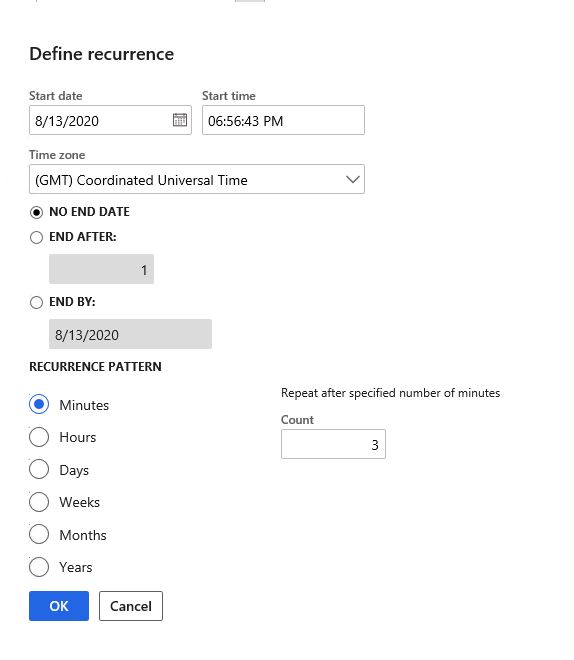Image resolution: width=574 pixels, height=660 pixels.
Task: Choose Hours recurrence pattern
Action: pos(39,437)
